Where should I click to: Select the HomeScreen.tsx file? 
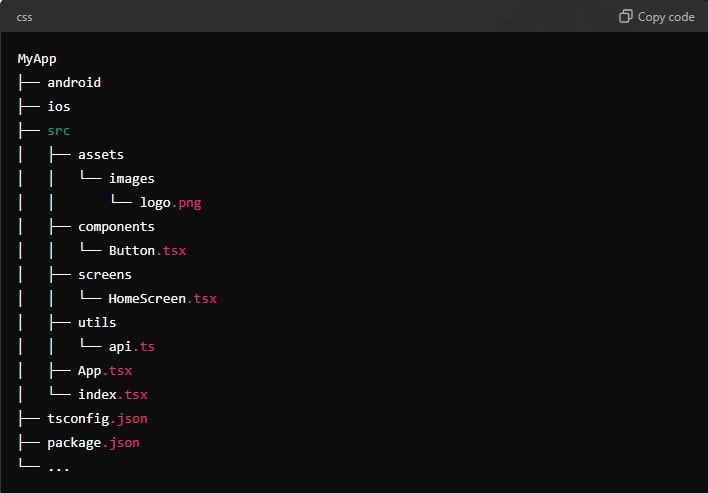tap(162, 299)
